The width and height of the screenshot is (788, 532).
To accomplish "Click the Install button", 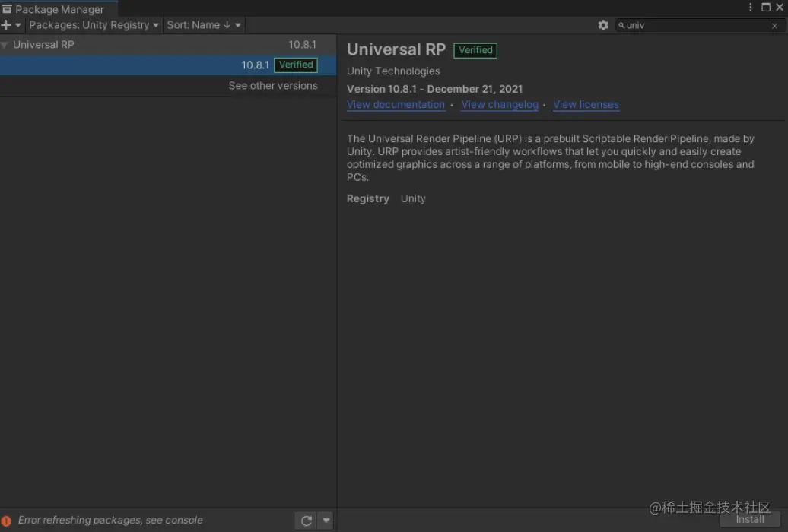I will [x=750, y=519].
